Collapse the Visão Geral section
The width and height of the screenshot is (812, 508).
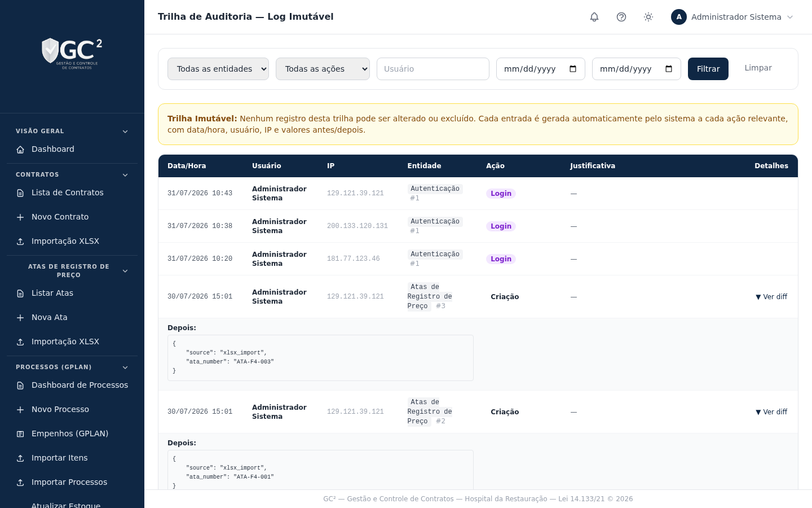125,132
